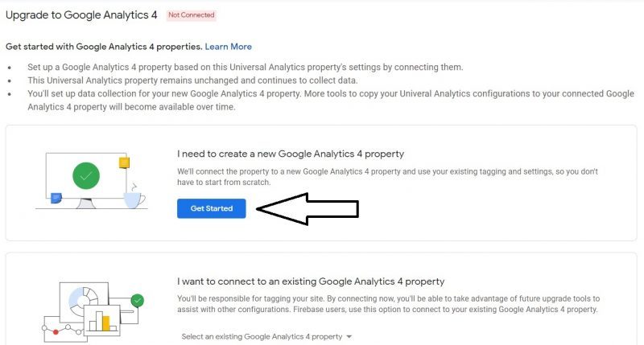Screen dimensions: 644x345
Task: Expand the existing Google Analytics 4 property dropdown
Action: pos(266,337)
